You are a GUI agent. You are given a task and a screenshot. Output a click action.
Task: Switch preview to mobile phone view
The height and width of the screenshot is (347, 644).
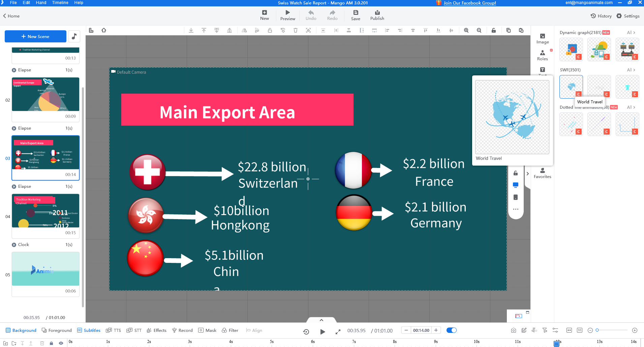516,197
